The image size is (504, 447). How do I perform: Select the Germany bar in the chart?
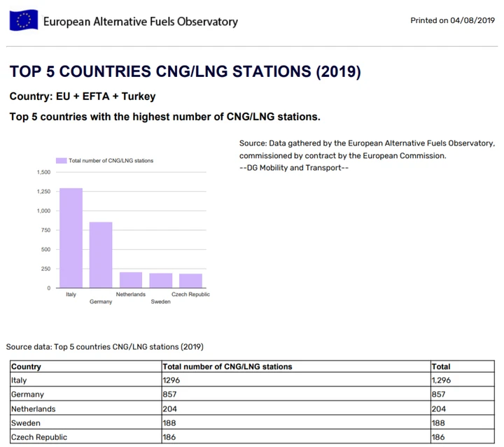(x=101, y=255)
